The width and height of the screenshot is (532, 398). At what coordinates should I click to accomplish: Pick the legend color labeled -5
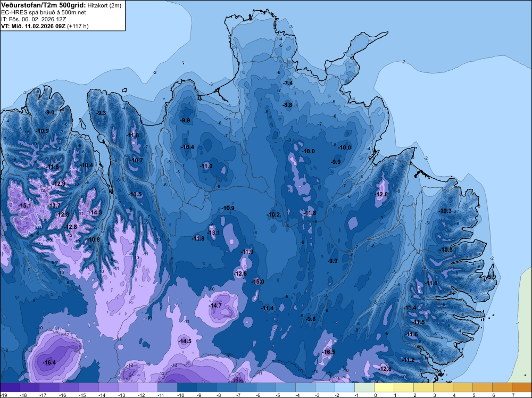pos(285,387)
